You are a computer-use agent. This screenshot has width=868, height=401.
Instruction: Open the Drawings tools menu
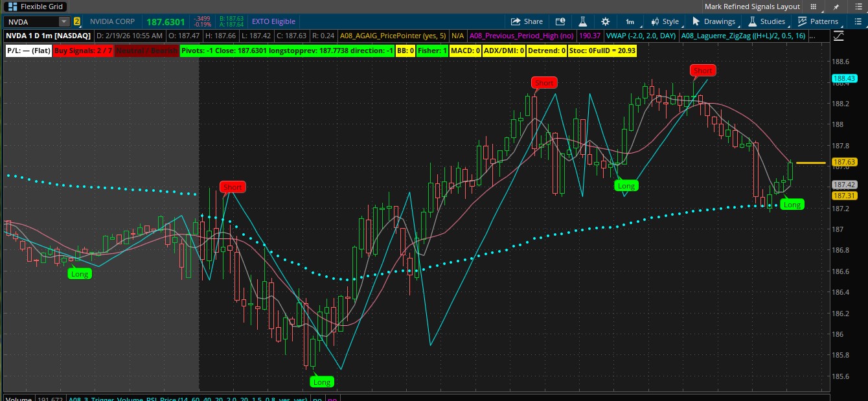[716, 21]
